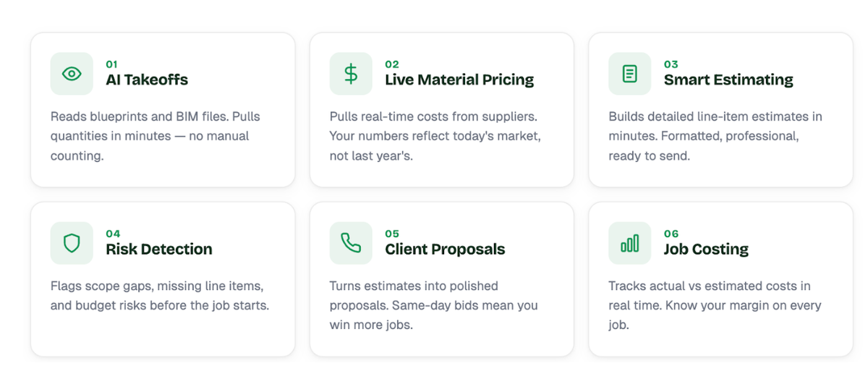Select the Live Material Pricing heading

459,80
